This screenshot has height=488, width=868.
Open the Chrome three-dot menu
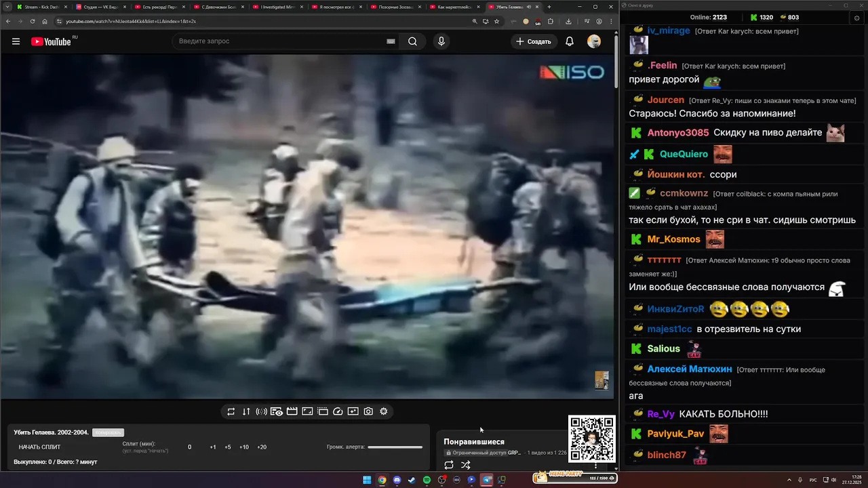pos(610,21)
